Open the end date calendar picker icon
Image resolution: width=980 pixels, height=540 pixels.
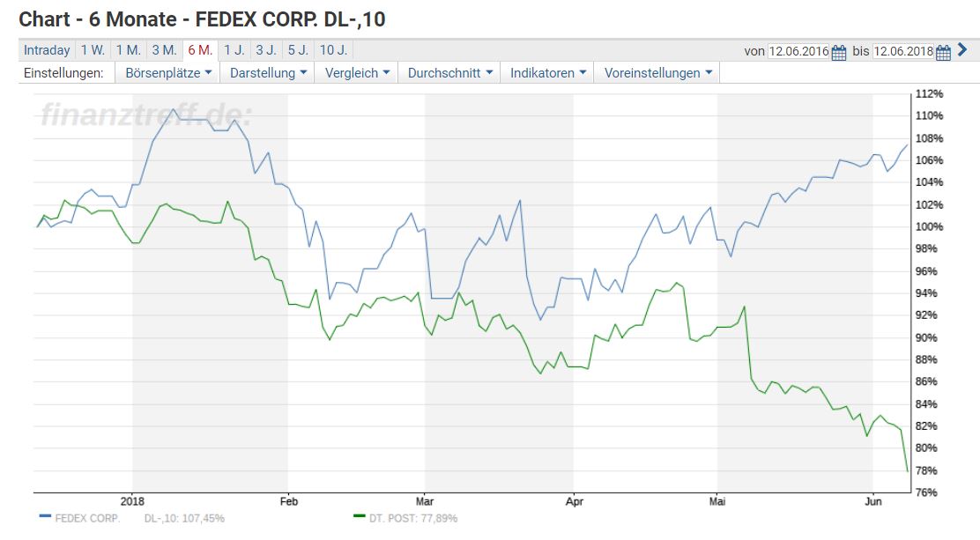click(x=943, y=52)
